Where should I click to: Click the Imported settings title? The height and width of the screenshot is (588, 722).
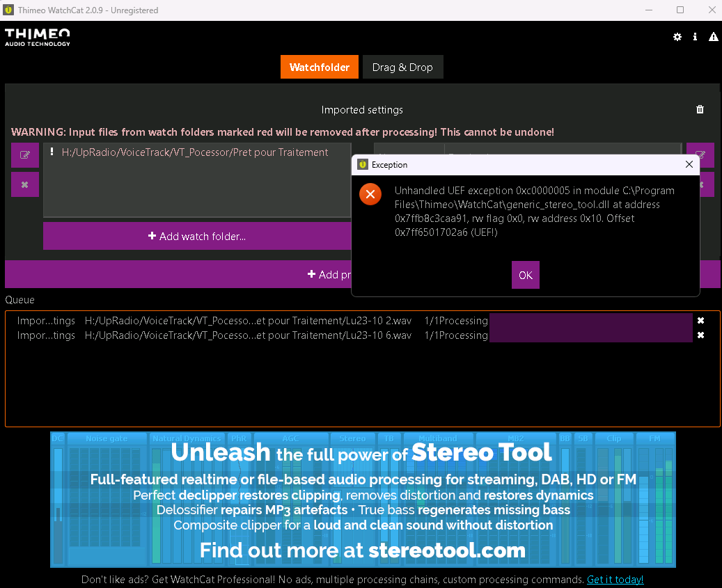(x=362, y=109)
